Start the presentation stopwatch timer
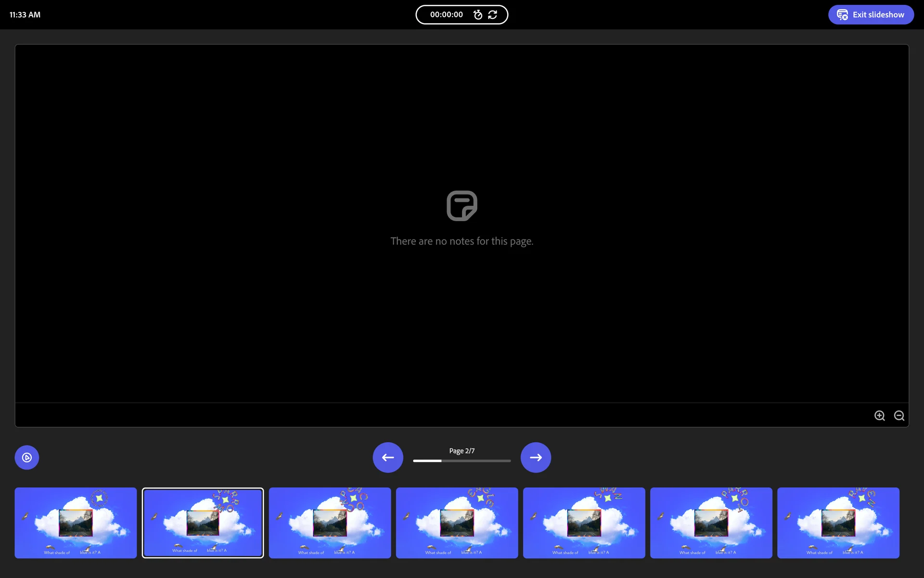Viewport: 924px width, 578px height. 477,15
